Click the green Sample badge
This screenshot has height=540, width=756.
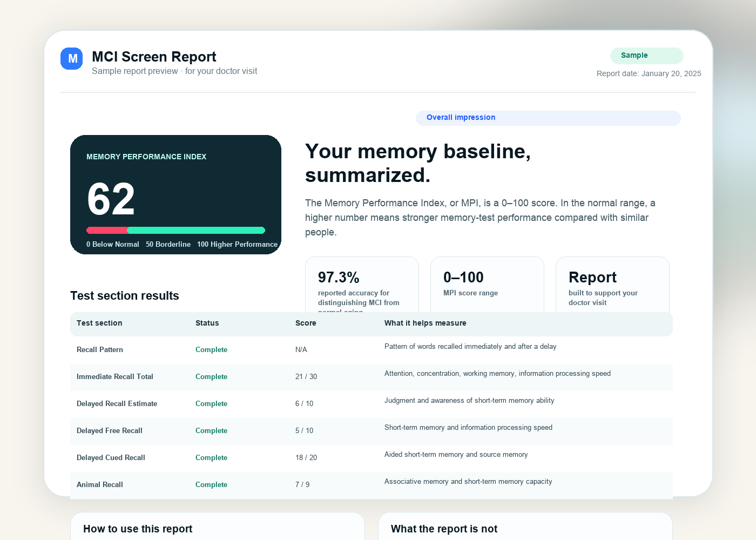(646, 56)
